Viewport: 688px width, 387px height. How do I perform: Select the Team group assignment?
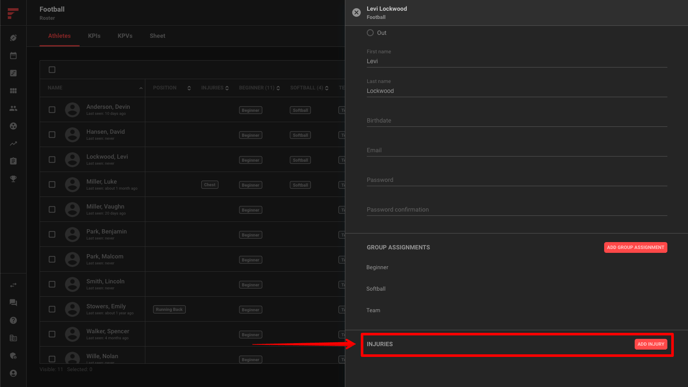point(373,310)
